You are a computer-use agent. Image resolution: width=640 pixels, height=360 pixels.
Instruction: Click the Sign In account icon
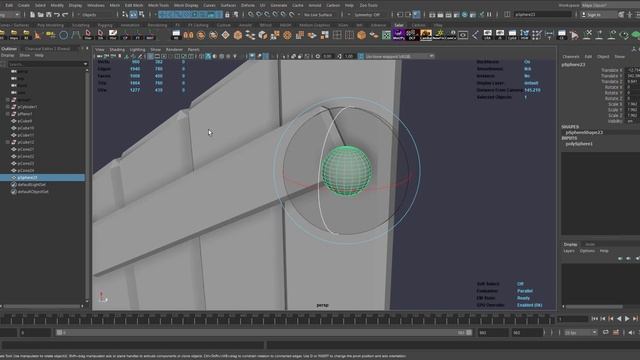tap(584, 14)
